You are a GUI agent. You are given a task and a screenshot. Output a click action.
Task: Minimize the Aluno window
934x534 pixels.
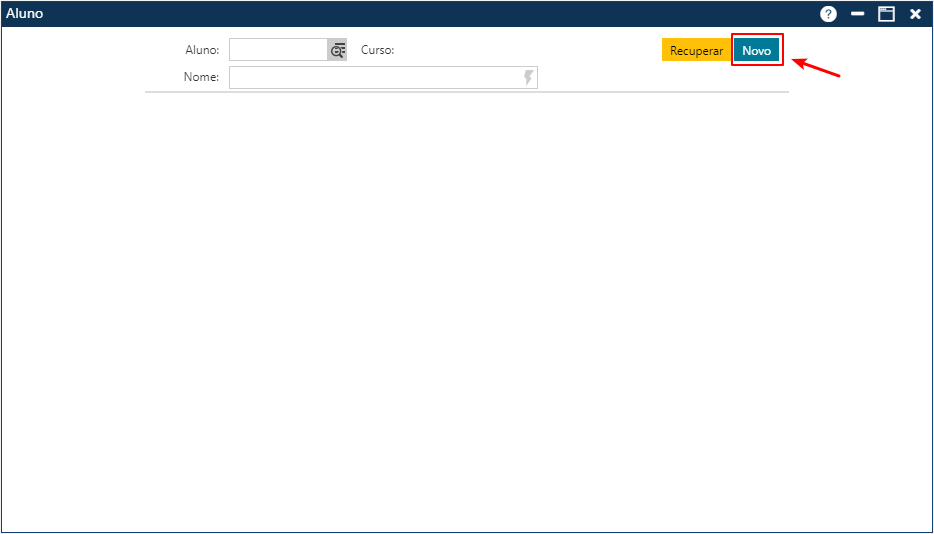pyautogui.click(x=857, y=14)
